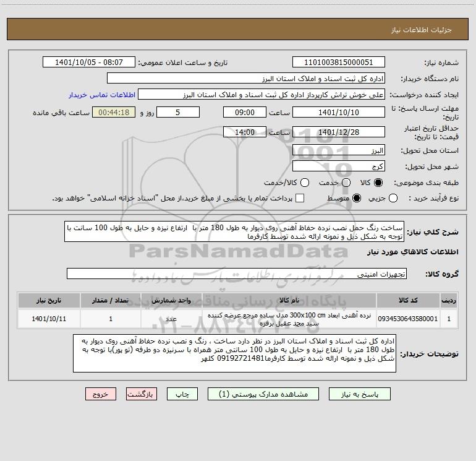Click the واحد شمارش column header
This screenshot has width=476, height=461.
[171, 300]
